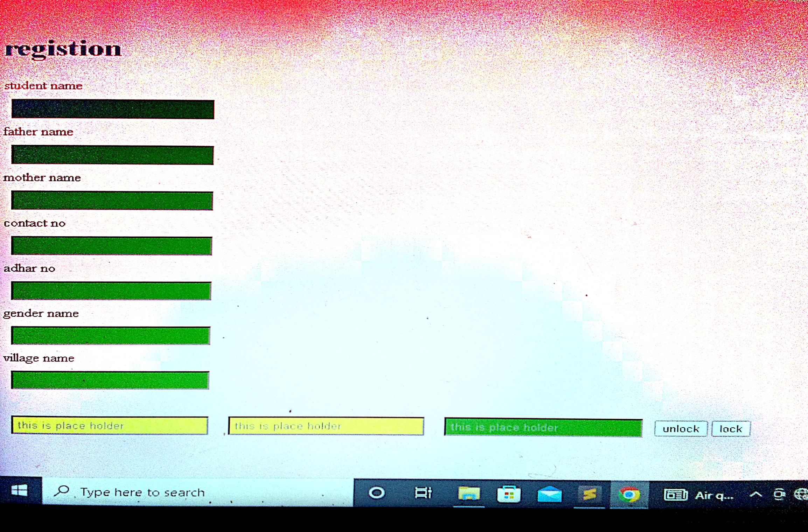
Task: Open the Windows Start menu
Action: tap(20, 491)
